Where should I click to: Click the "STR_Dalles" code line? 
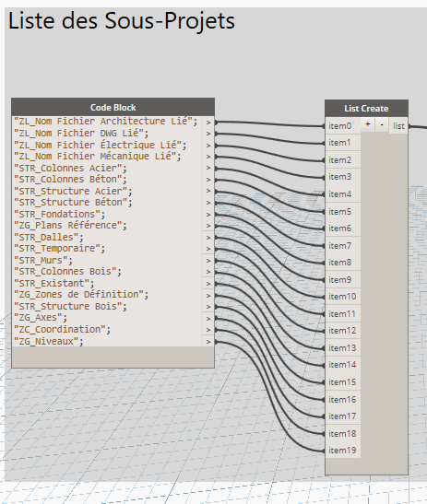[49, 237]
